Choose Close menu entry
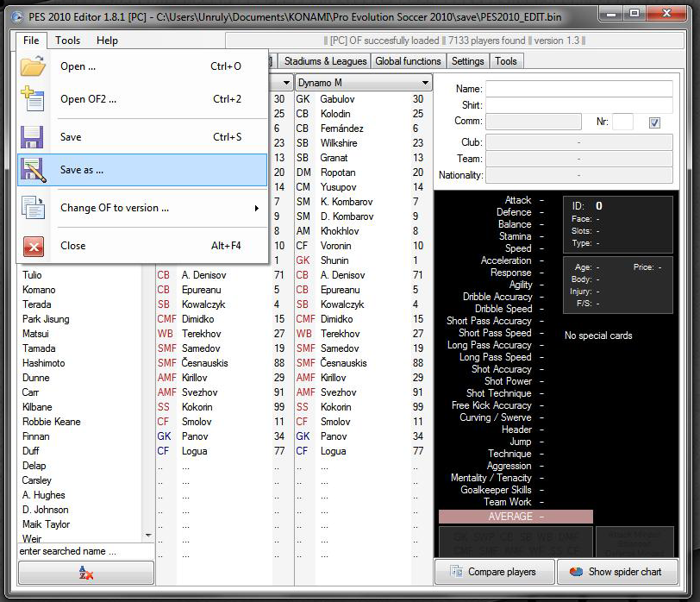The width and height of the screenshot is (700, 602). coord(142,246)
